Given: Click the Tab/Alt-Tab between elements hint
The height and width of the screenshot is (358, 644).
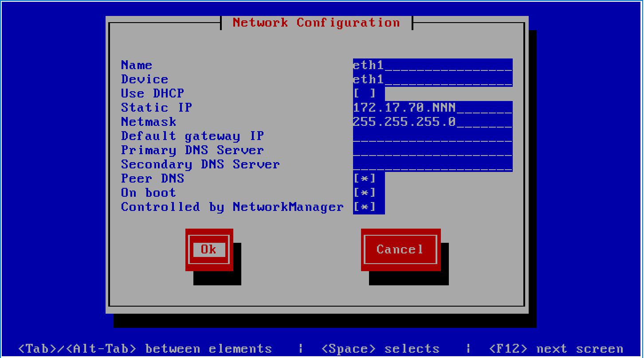Looking at the screenshot, I should click(145, 349).
